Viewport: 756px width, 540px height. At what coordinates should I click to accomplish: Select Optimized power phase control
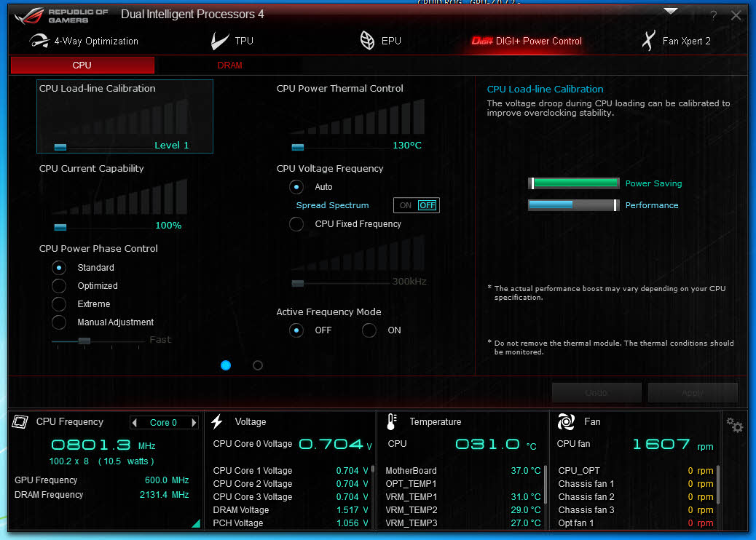click(59, 286)
